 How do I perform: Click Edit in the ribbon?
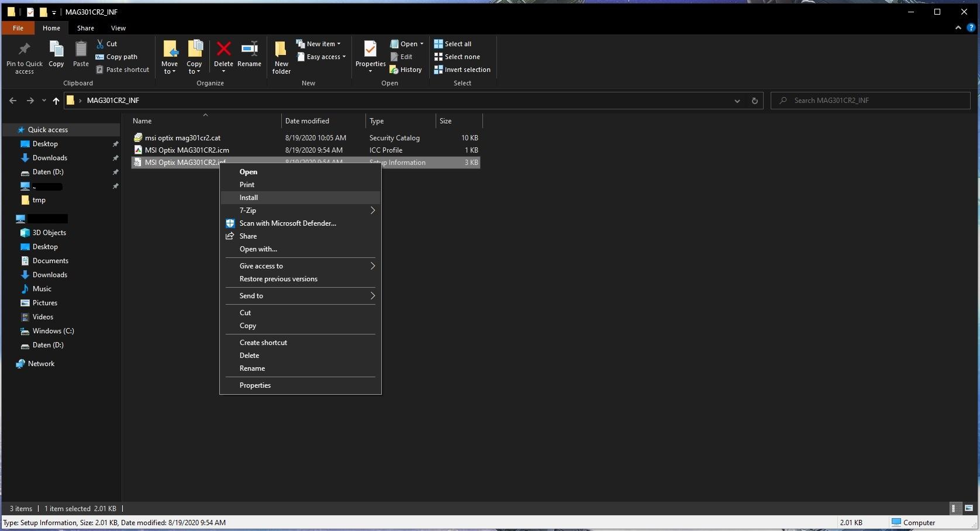coord(401,57)
